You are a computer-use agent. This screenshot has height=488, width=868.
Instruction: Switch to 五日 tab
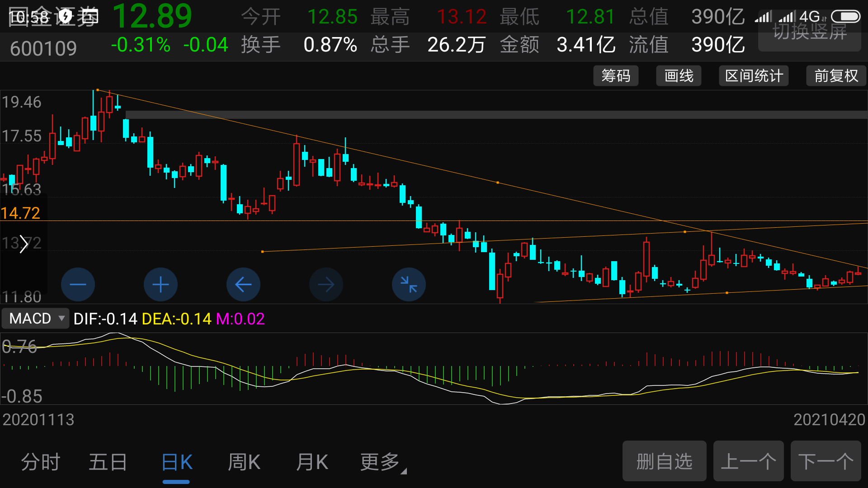(x=108, y=462)
